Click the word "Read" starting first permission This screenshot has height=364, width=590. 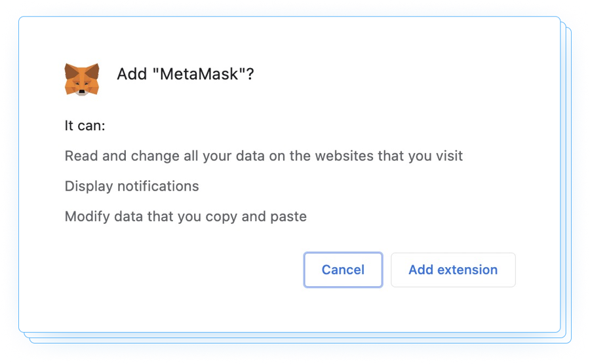coord(80,156)
